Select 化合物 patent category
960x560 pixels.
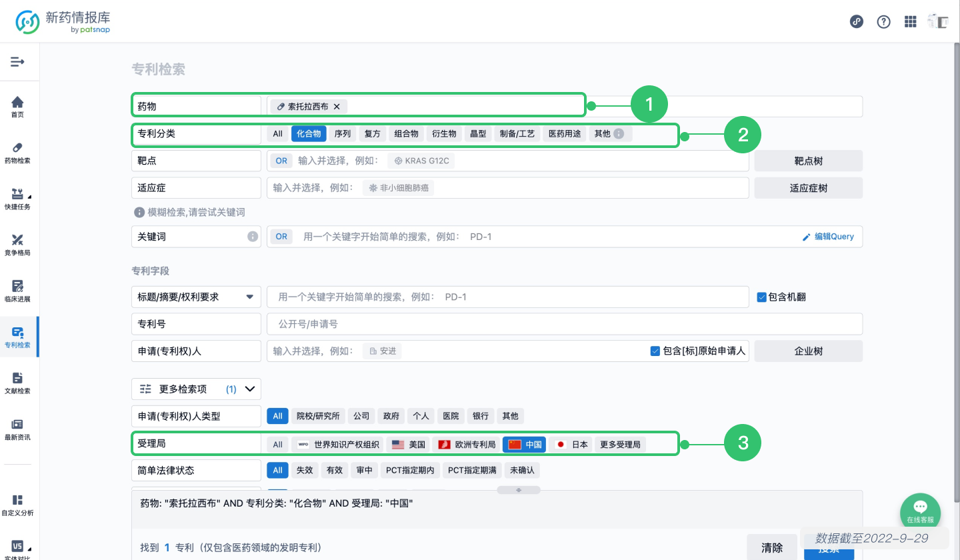pyautogui.click(x=309, y=134)
